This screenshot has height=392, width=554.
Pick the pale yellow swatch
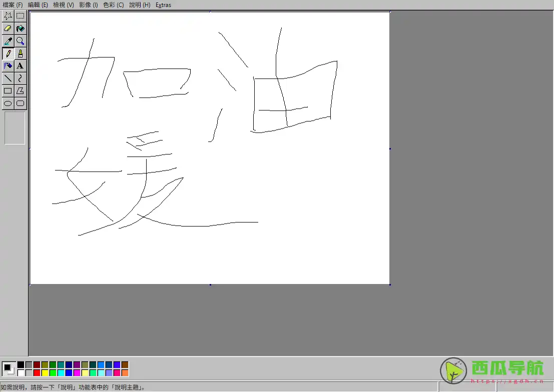85,373
